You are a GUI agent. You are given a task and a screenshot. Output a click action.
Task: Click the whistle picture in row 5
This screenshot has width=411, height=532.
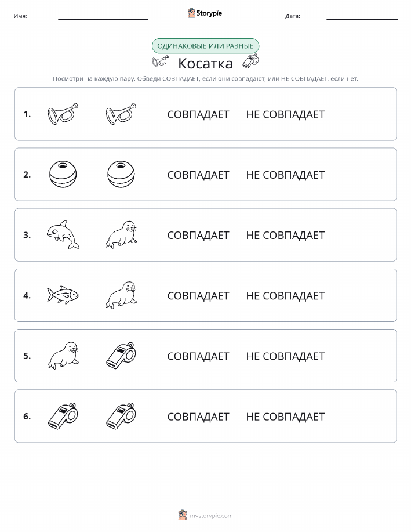(x=121, y=355)
